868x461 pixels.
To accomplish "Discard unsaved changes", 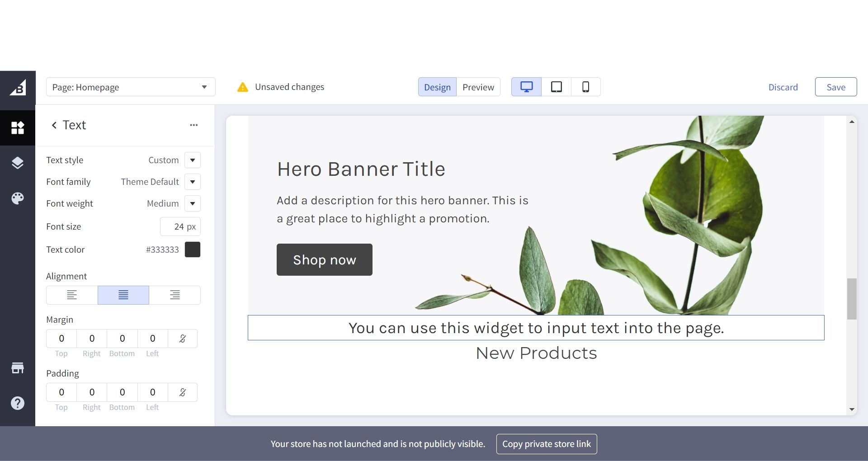I will tap(783, 87).
